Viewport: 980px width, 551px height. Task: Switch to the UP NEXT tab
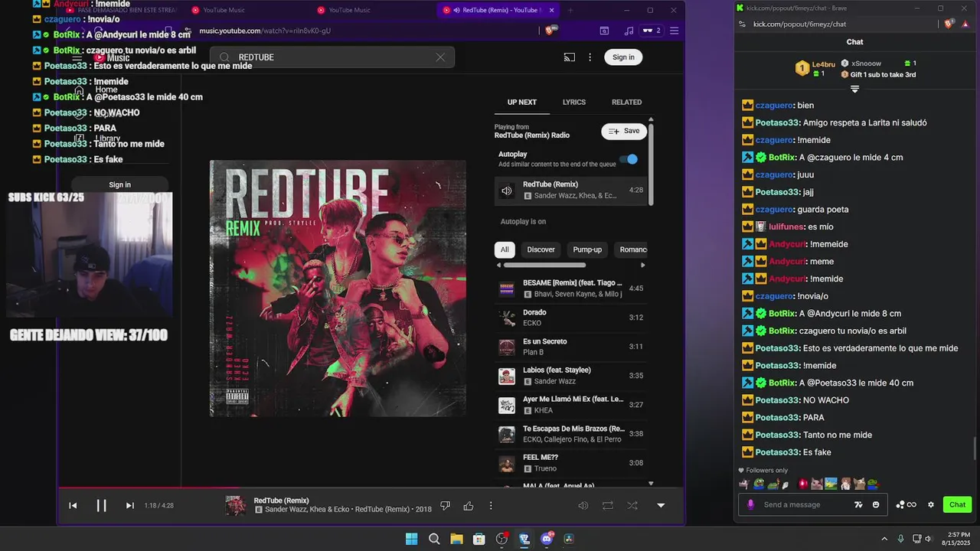pos(522,102)
